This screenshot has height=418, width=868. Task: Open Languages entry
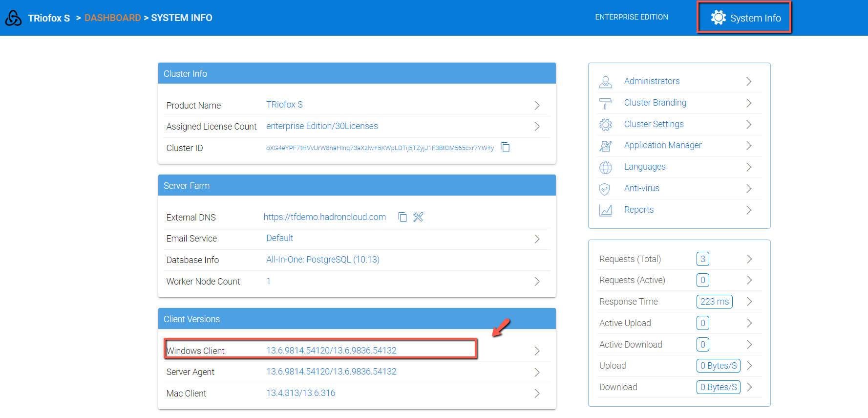pos(645,167)
